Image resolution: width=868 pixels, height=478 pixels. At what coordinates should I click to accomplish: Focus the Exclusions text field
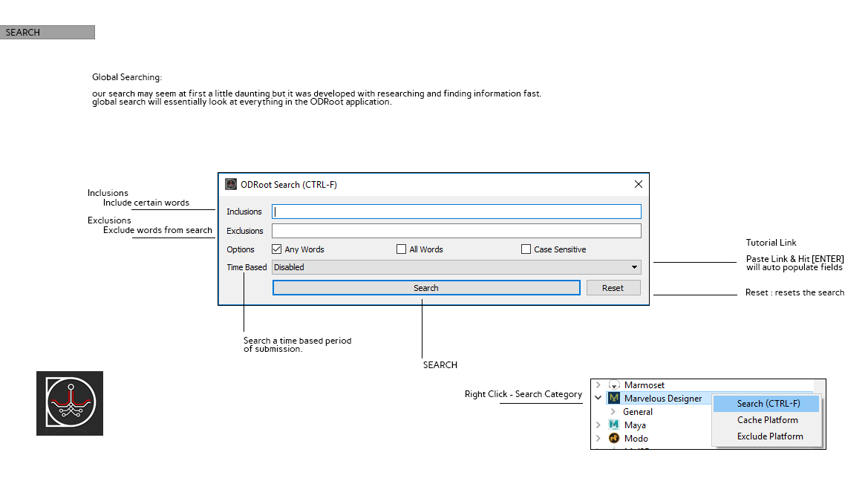(456, 231)
